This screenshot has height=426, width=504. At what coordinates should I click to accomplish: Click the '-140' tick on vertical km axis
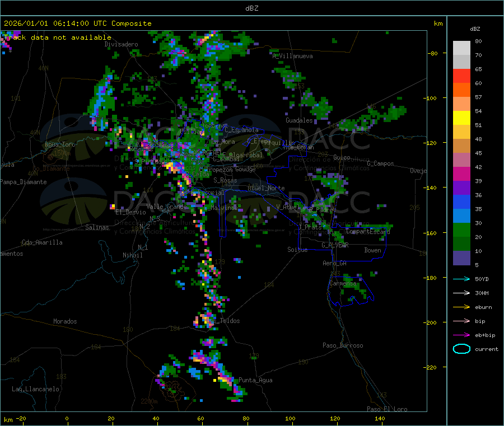[431, 188]
